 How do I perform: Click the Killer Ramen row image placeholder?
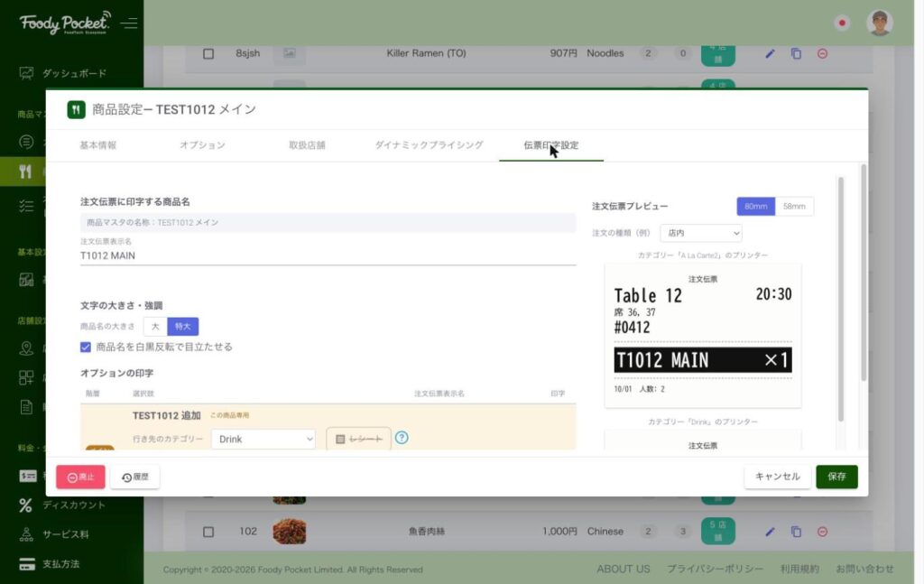tap(290, 53)
